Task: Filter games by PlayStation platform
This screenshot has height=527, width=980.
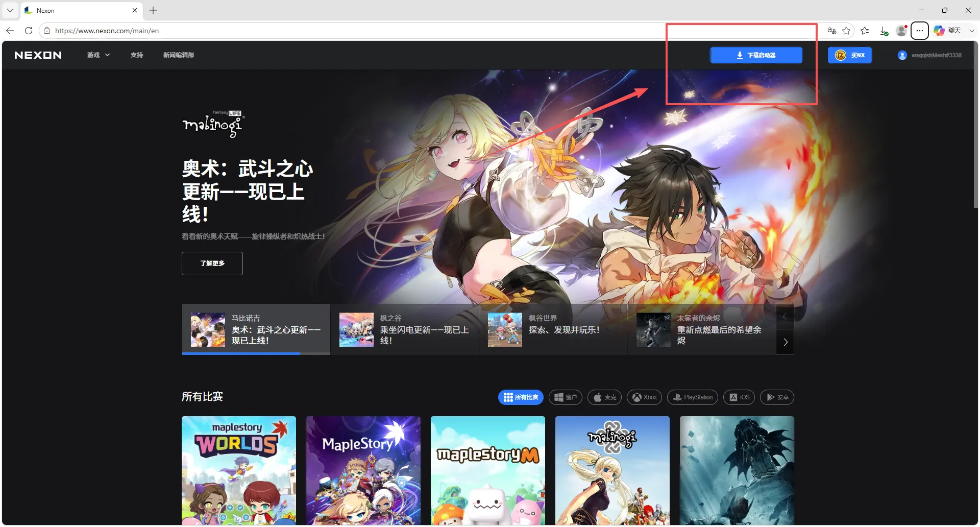Action: point(693,397)
